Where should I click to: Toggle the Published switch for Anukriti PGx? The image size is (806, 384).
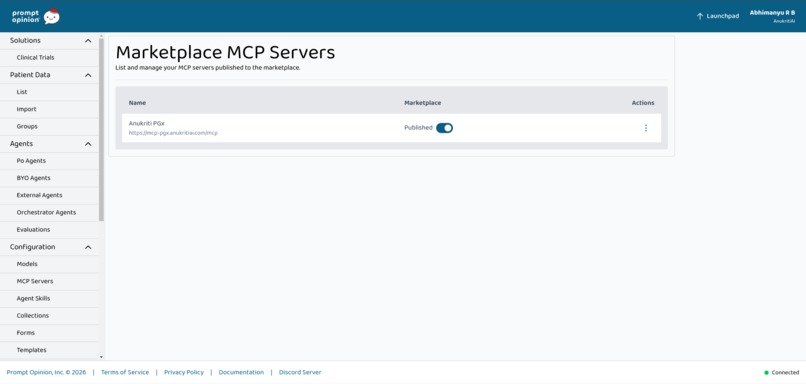pos(444,128)
